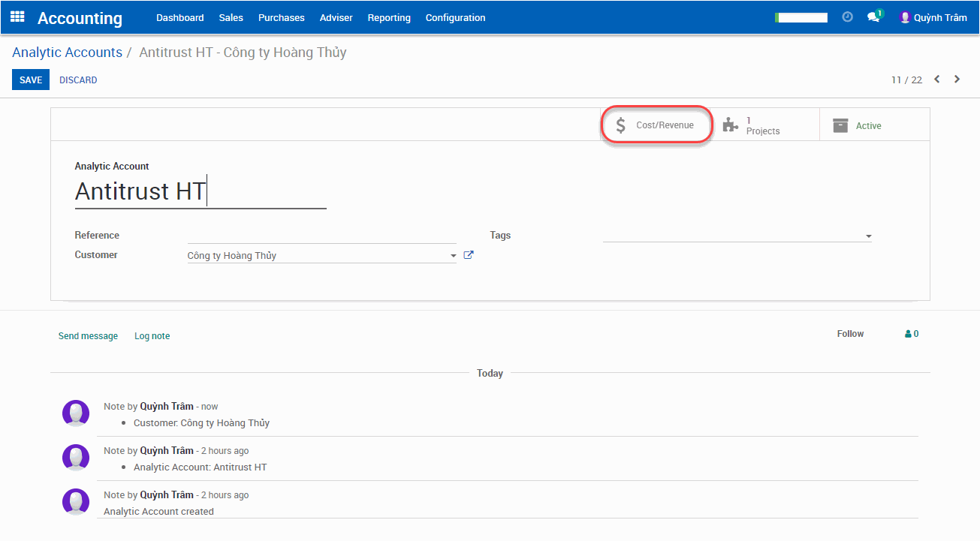The height and width of the screenshot is (541, 980).
Task: Click Log note link
Action: (152, 336)
